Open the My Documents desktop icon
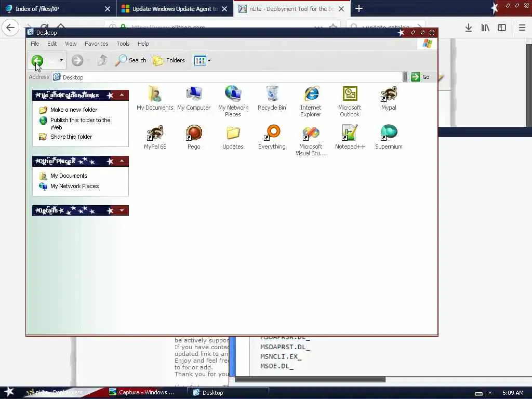The height and width of the screenshot is (399, 532). (x=155, y=98)
